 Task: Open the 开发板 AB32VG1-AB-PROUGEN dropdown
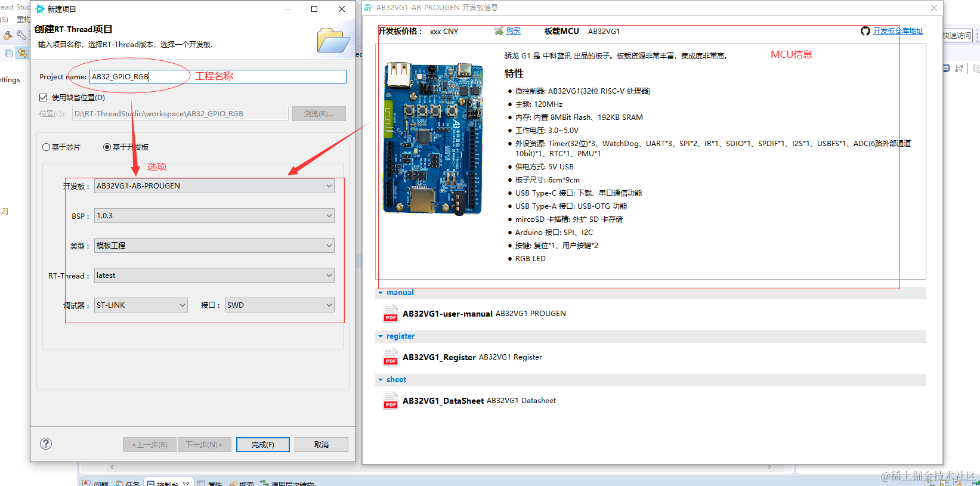click(214, 186)
